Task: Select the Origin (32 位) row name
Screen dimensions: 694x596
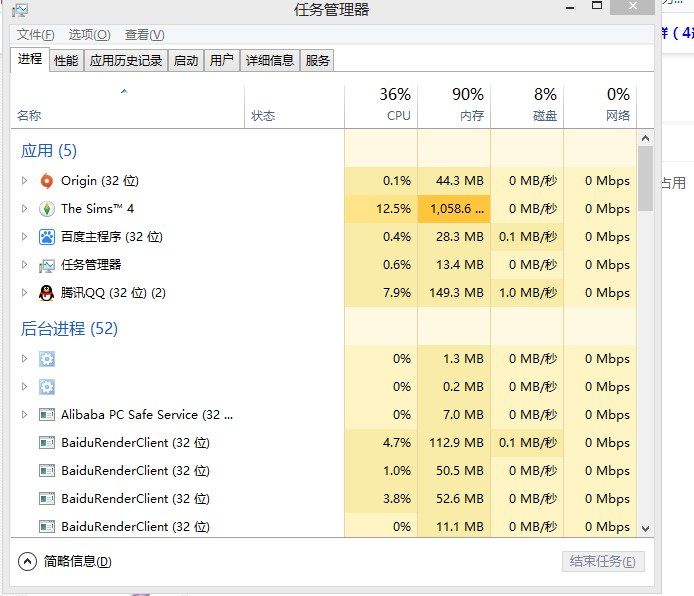Action: 100,181
